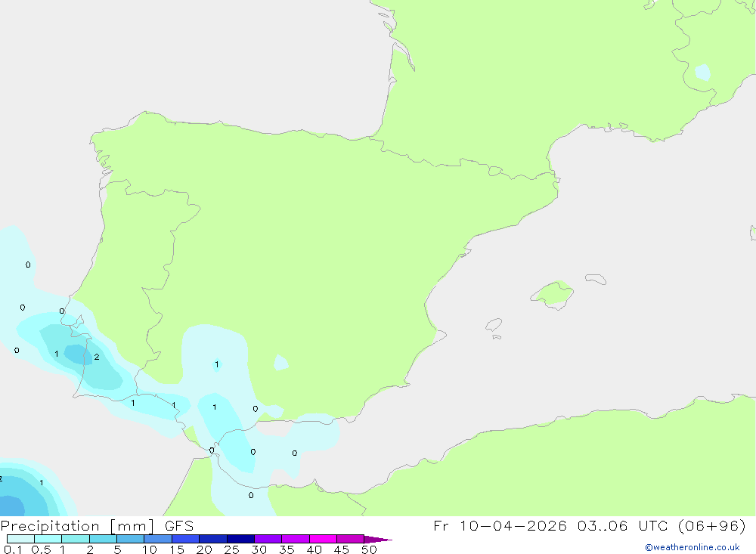The height and width of the screenshot is (554, 756).
Task: Click the Menorca island outline
Action: pos(596,279)
